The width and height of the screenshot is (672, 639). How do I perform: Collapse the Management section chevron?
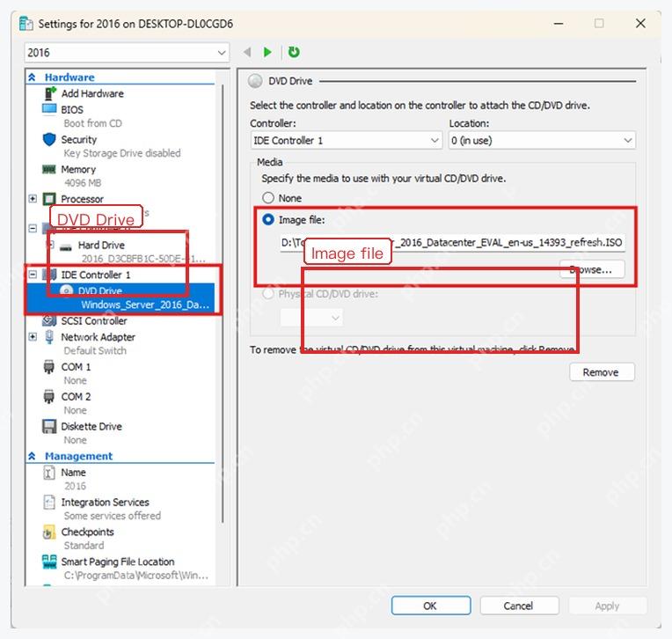[33, 456]
